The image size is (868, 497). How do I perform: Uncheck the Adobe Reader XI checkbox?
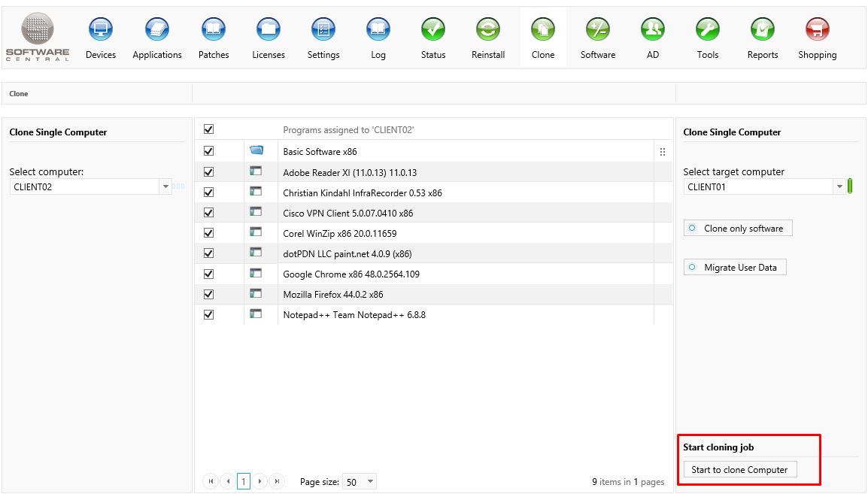[209, 172]
